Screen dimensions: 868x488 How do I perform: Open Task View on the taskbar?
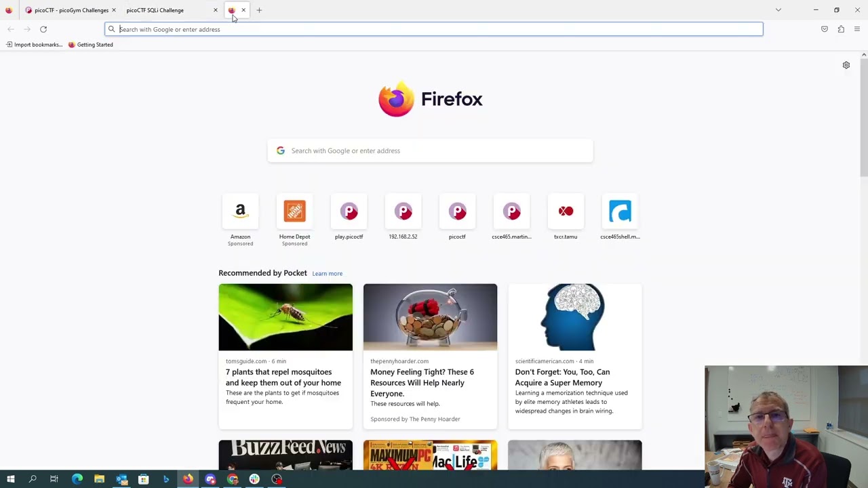pos(54,479)
